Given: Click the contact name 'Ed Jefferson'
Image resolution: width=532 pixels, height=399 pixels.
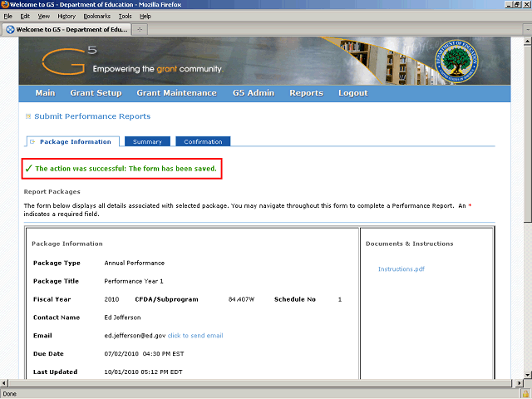Looking at the screenshot, I should pos(122,318).
